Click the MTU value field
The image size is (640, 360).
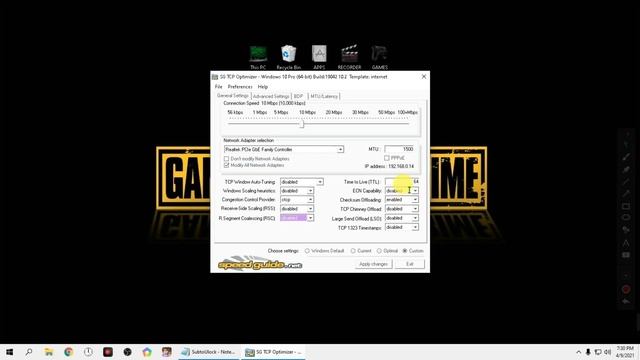[x=399, y=149]
